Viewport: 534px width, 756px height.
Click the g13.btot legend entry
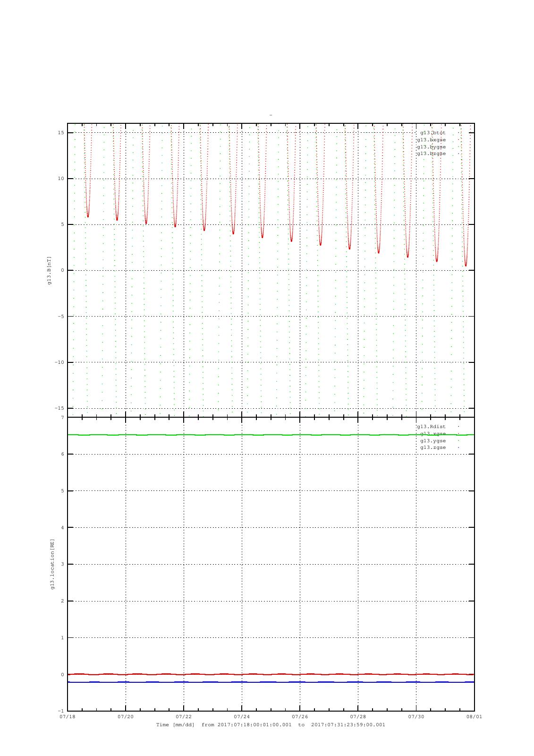pos(432,133)
